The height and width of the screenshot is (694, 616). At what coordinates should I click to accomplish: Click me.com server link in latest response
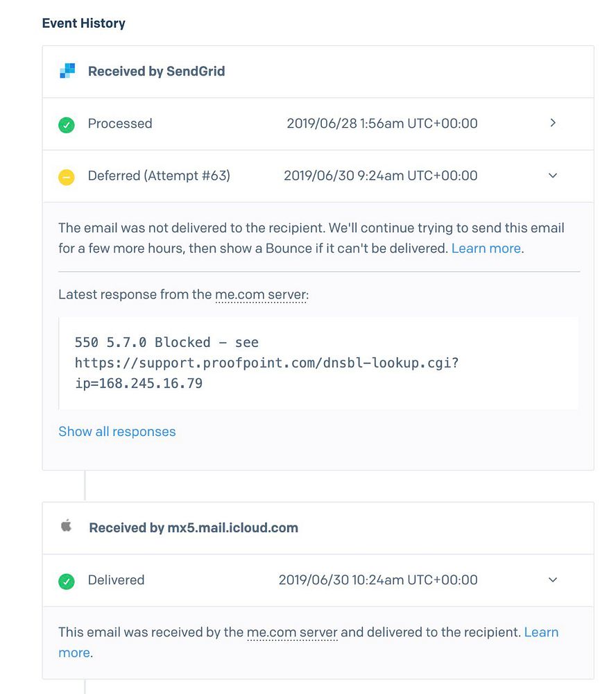pyautogui.click(x=260, y=294)
